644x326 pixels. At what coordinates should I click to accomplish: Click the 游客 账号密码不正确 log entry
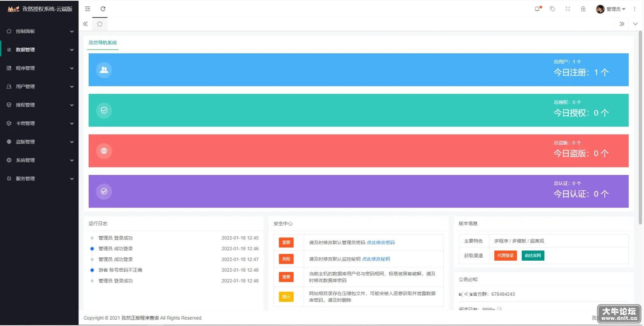[x=120, y=270]
